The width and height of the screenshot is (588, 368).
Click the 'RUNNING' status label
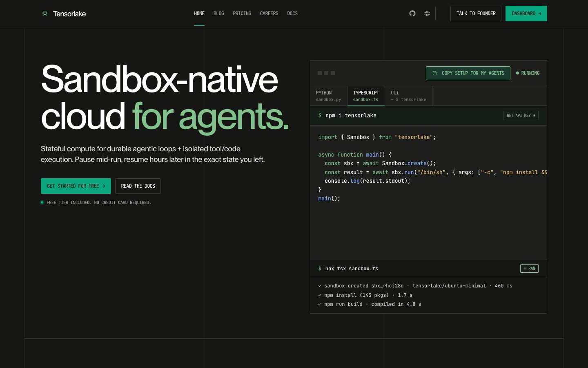click(530, 73)
